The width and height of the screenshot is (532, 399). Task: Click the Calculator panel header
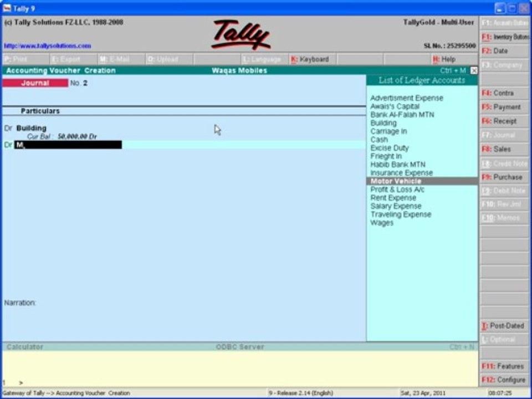pyautogui.click(x=25, y=347)
